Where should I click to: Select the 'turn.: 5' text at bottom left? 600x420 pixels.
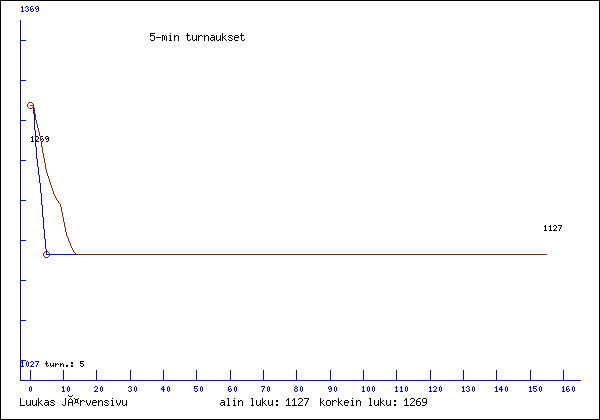pos(65,364)
